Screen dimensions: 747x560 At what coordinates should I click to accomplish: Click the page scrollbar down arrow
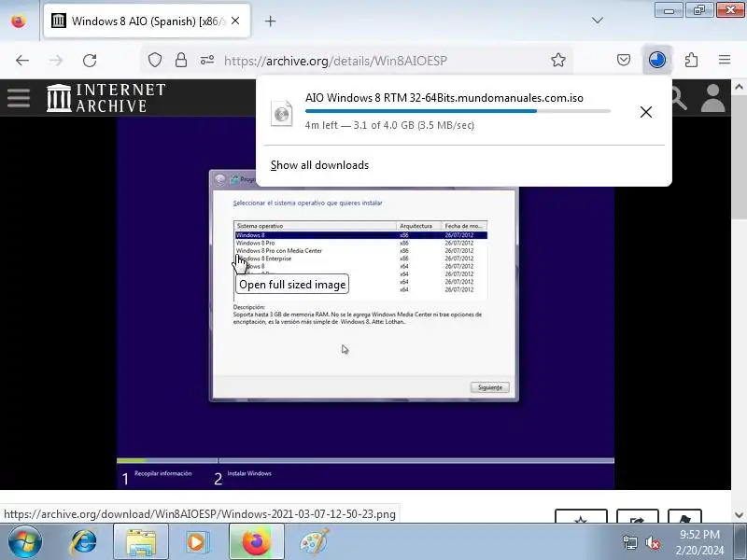739,515
